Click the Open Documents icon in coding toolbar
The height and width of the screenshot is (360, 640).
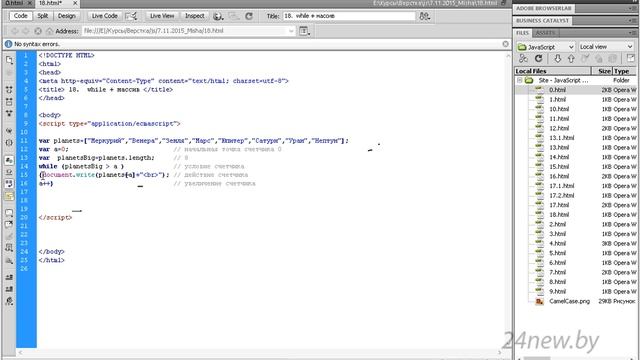tap(9, 60)
